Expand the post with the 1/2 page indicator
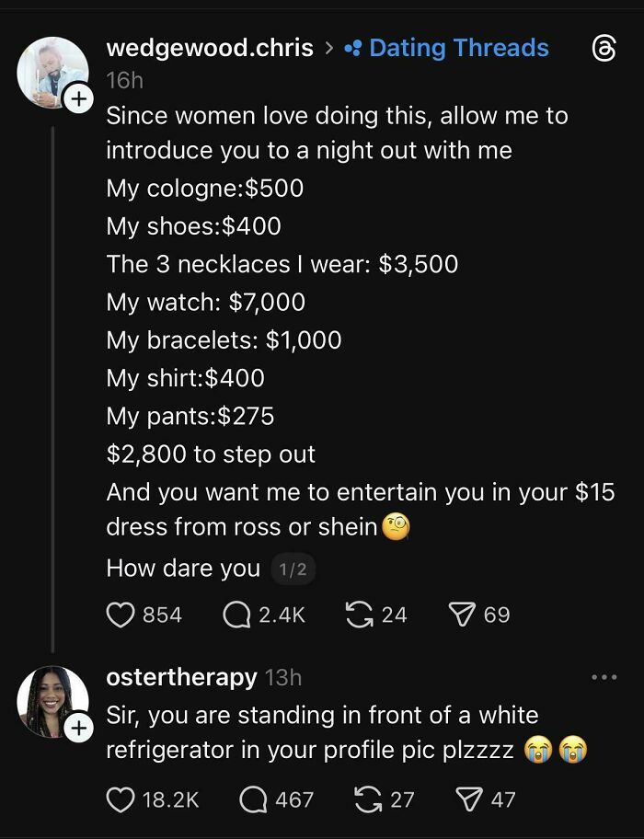 click(x=295, y=569)
